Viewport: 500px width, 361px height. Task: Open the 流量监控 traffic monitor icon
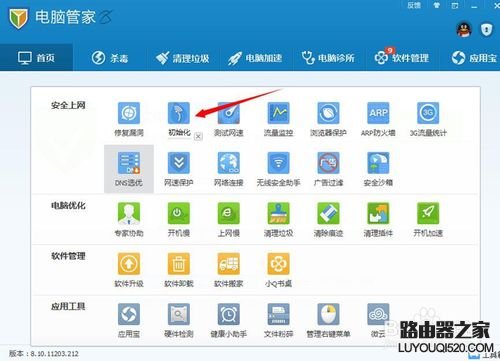click(x=278, y=113)
